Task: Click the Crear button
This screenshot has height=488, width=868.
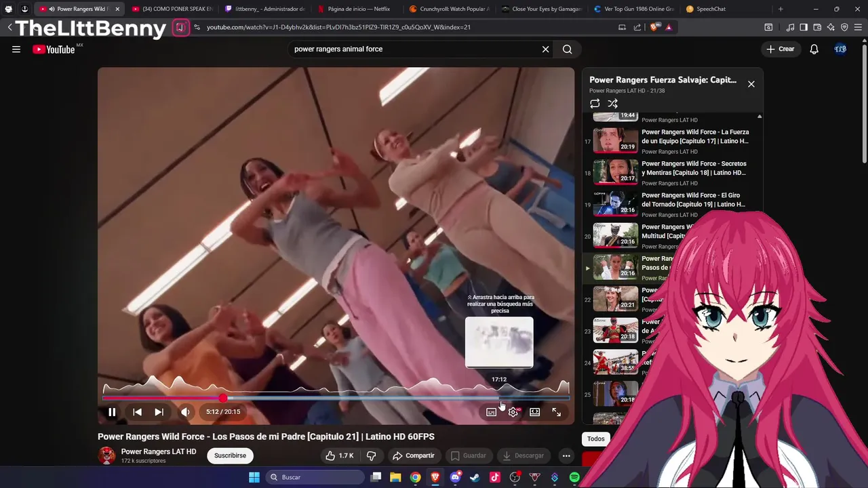Action: [x=780, y=49]
